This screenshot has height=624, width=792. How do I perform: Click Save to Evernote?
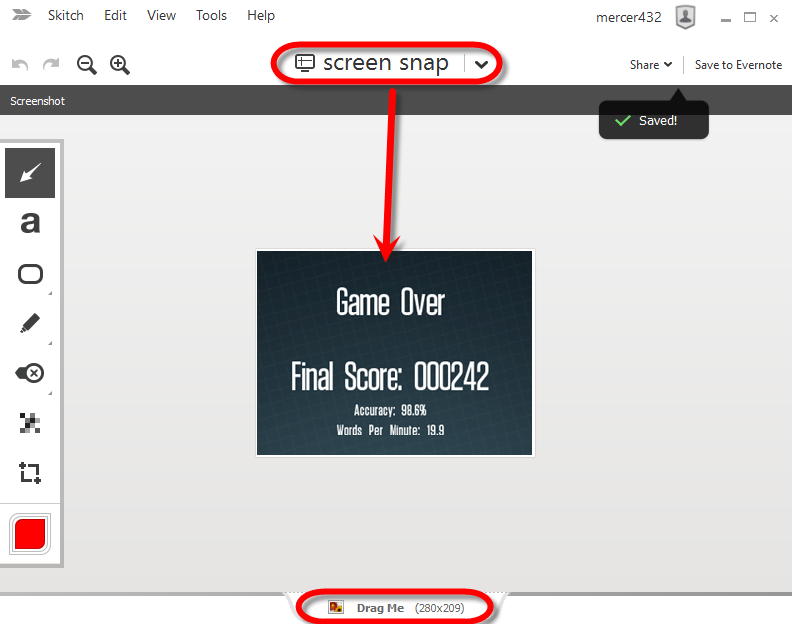738,65
